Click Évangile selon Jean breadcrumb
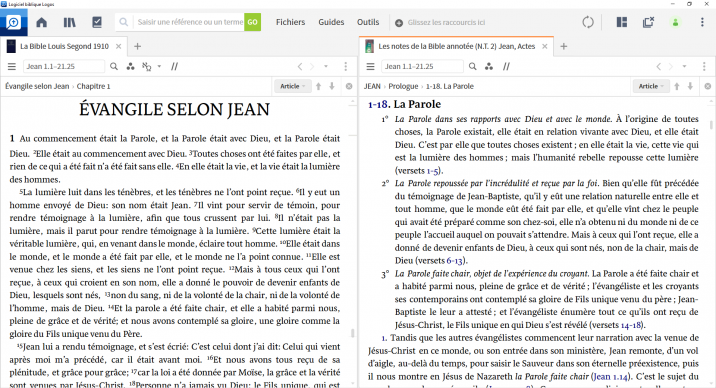The width and height of the screenshot is (716, 388). (x=37, y=86)
